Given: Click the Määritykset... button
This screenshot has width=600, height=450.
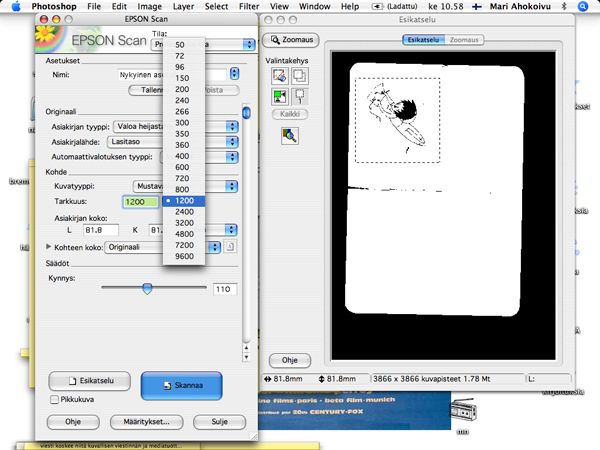Looking at the screenshot, I should 147,422.
